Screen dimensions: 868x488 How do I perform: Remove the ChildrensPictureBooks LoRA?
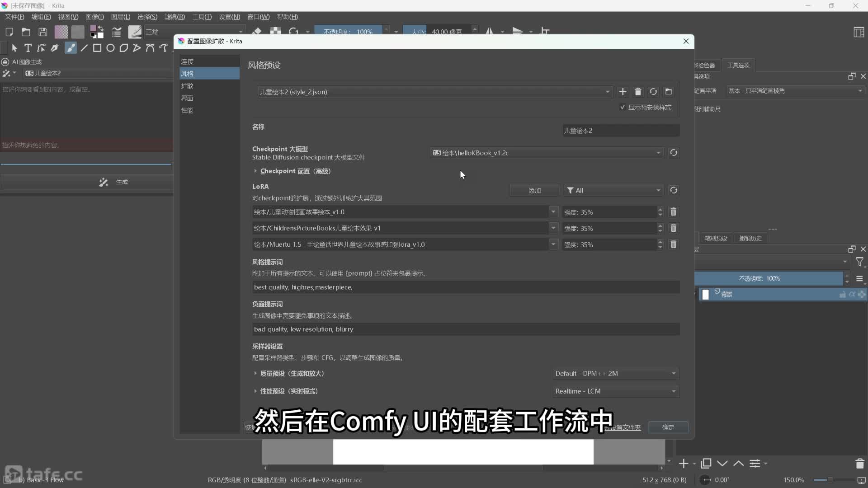[674, 228]
